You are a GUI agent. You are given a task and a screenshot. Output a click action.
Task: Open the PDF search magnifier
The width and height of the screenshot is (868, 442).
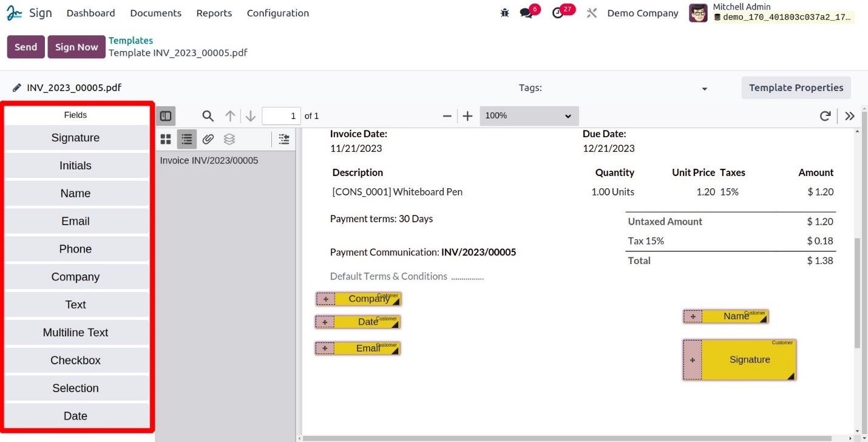[x=208, y=116]
